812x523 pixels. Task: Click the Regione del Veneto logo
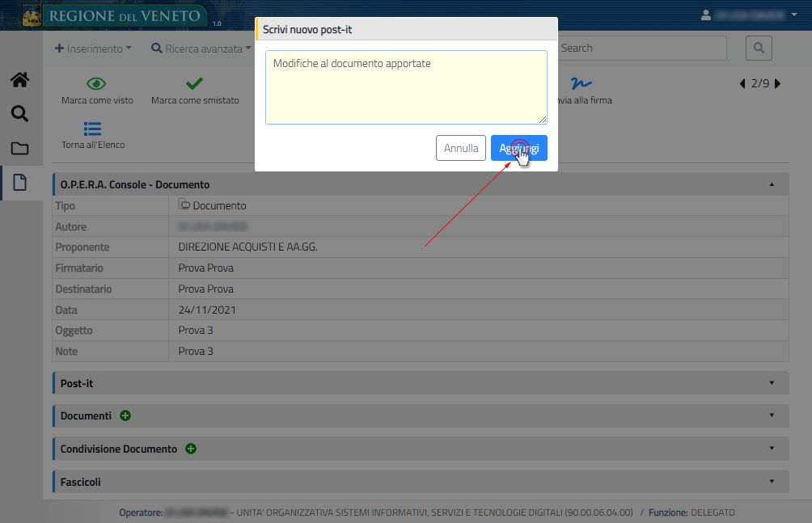coord(114,15)
